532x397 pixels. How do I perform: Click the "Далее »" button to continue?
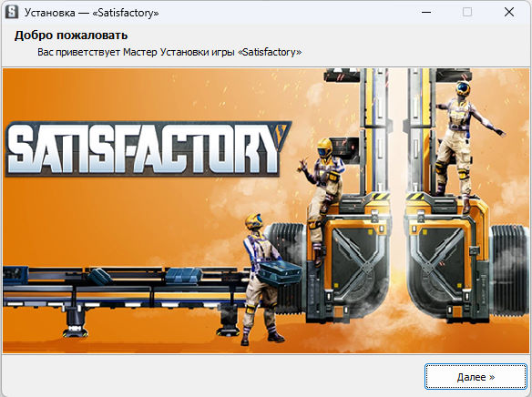[476, 377]
